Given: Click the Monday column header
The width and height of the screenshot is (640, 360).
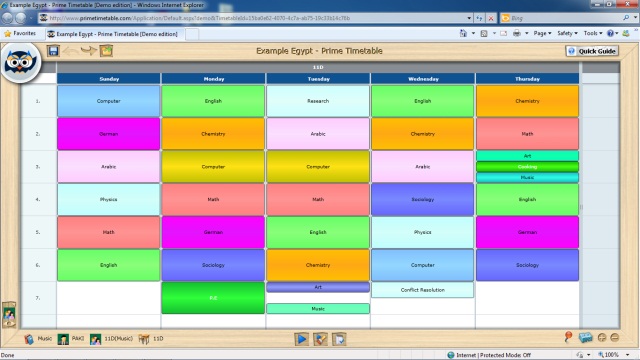Looking at the screenshot, I should [213, 79].
